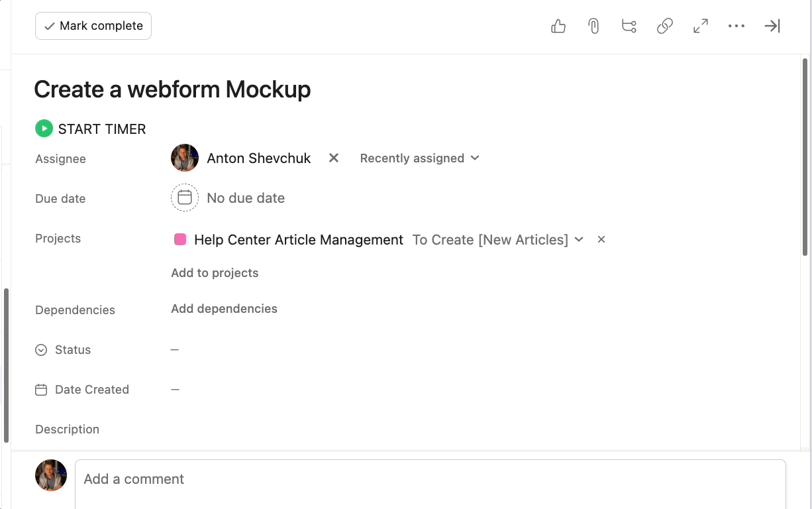
Task: Click the Mark complete button
Action: tap(93, 26)
